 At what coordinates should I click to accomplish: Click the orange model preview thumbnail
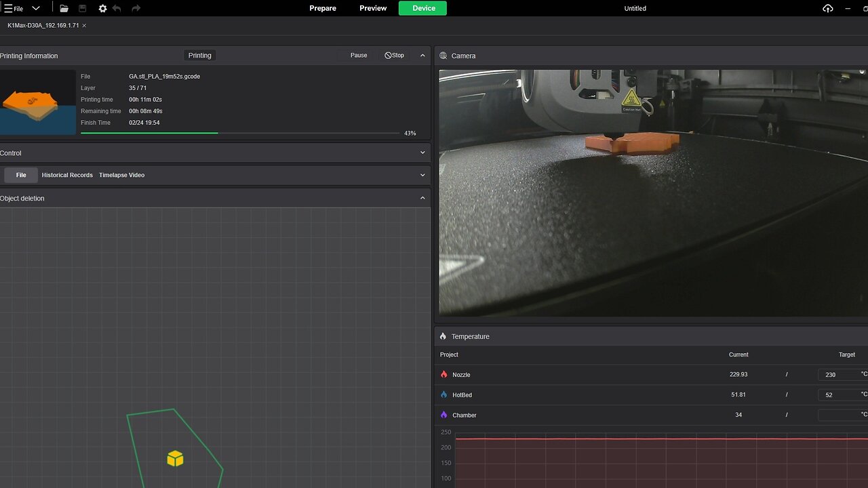click(38, 102)
